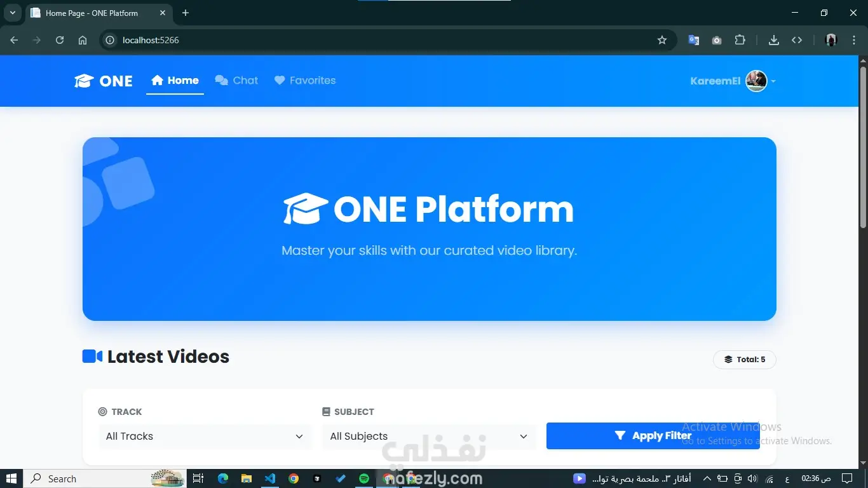Image resolution: width=868 pixels, height=488 pixels.
Task: Click the Latest Videos heading text
Action: [168, 356]
